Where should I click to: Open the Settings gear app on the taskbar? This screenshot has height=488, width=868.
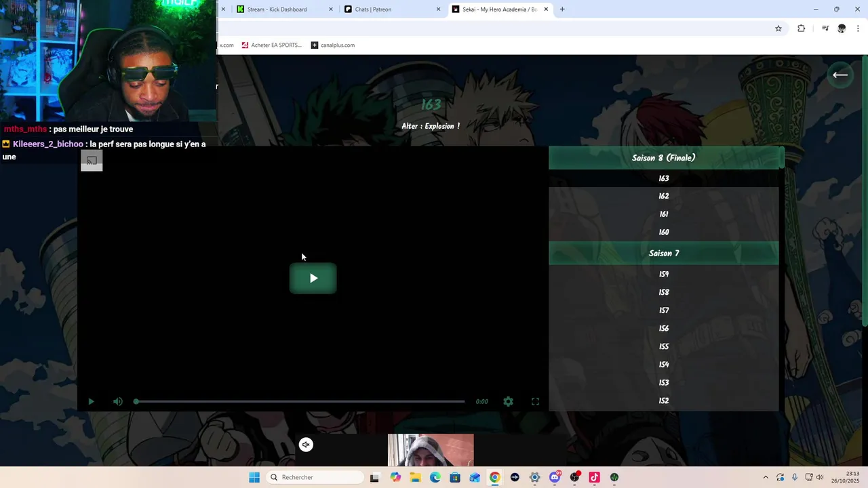[x=535, y=477]
